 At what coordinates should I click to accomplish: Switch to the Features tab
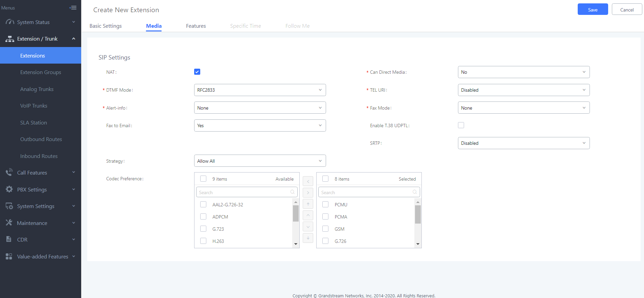(196, 26)
